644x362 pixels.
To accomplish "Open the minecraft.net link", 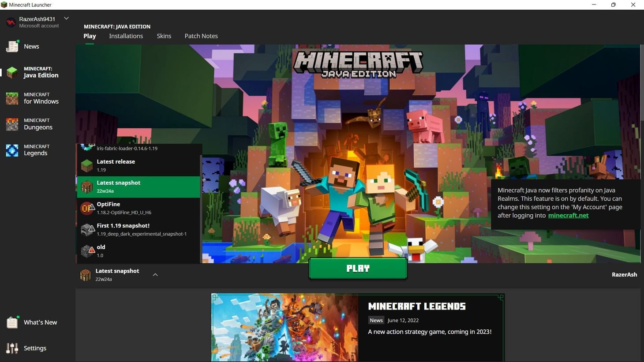I will click(568, 215).
